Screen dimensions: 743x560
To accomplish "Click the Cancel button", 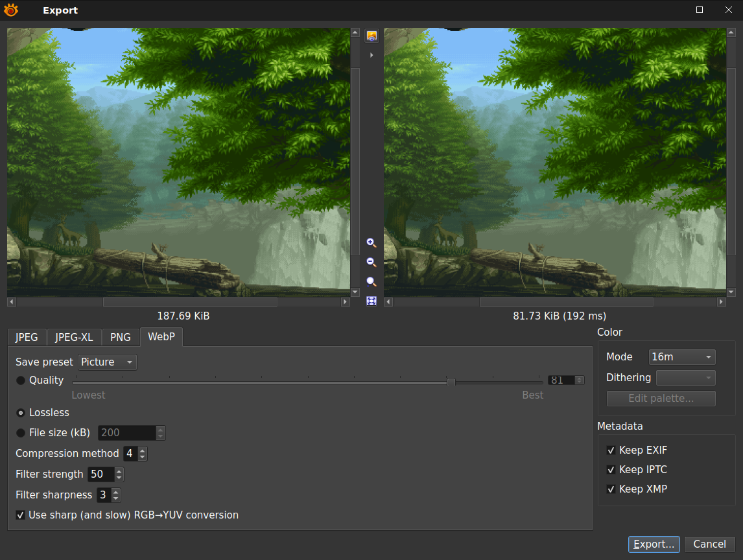I will [x=709, y=544].
